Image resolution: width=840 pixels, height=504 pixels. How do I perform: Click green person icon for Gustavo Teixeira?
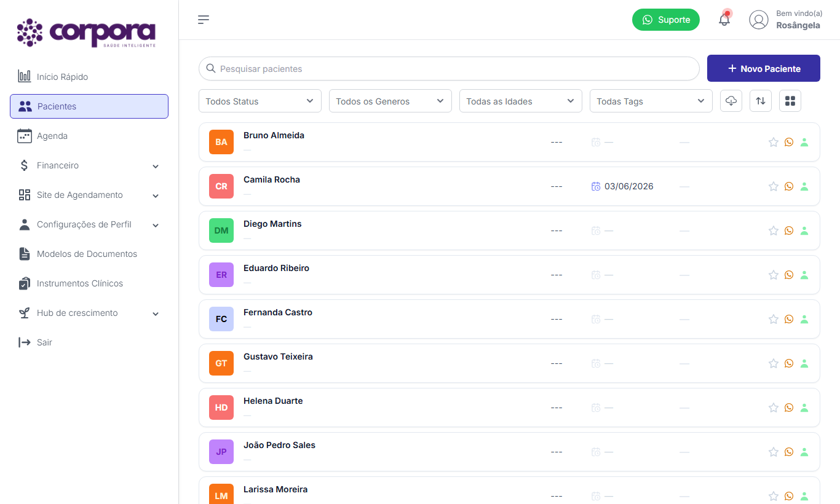(x=804, y=363)
